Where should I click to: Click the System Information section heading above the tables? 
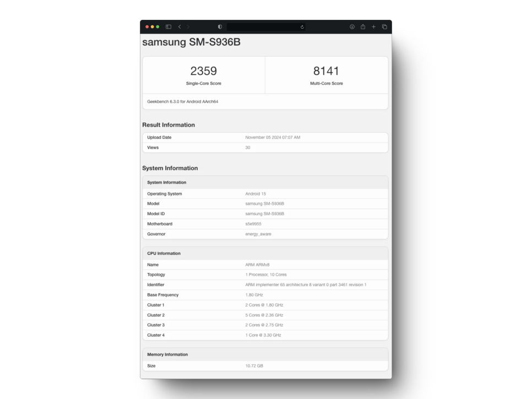[x=170, y=168]
